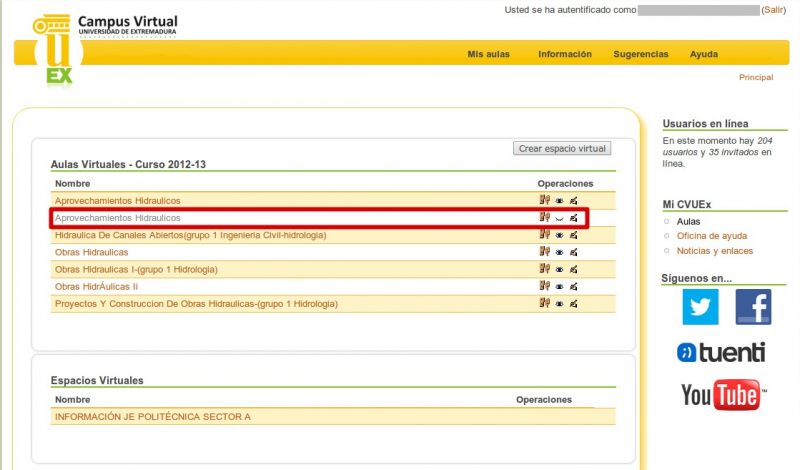
Task: Toggle visibility eye in the Obras Hidraulicas row
Action: (559, 253)
